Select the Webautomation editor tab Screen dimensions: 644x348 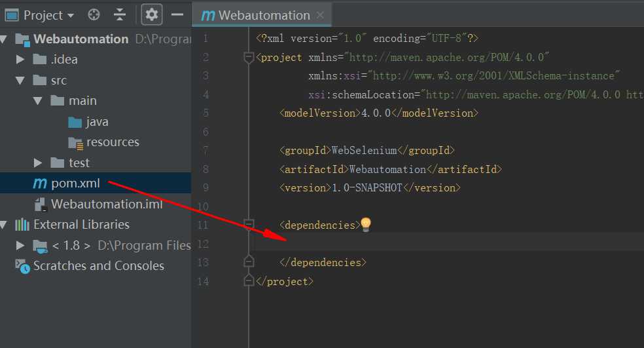pos(261,15)
